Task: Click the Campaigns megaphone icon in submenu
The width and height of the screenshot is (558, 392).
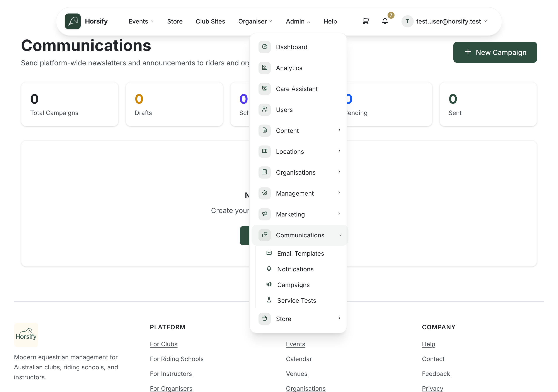Action: click(x=269, y=284)
